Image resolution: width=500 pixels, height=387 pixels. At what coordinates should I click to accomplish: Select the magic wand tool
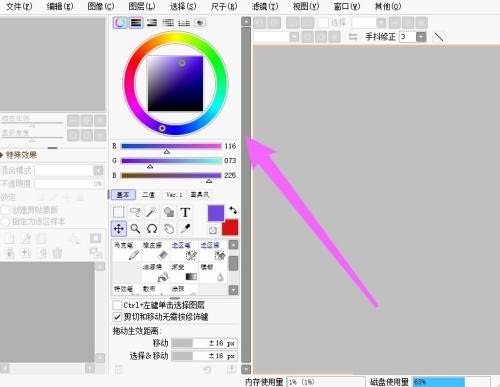pyautogui.click(x=152, y=212)
